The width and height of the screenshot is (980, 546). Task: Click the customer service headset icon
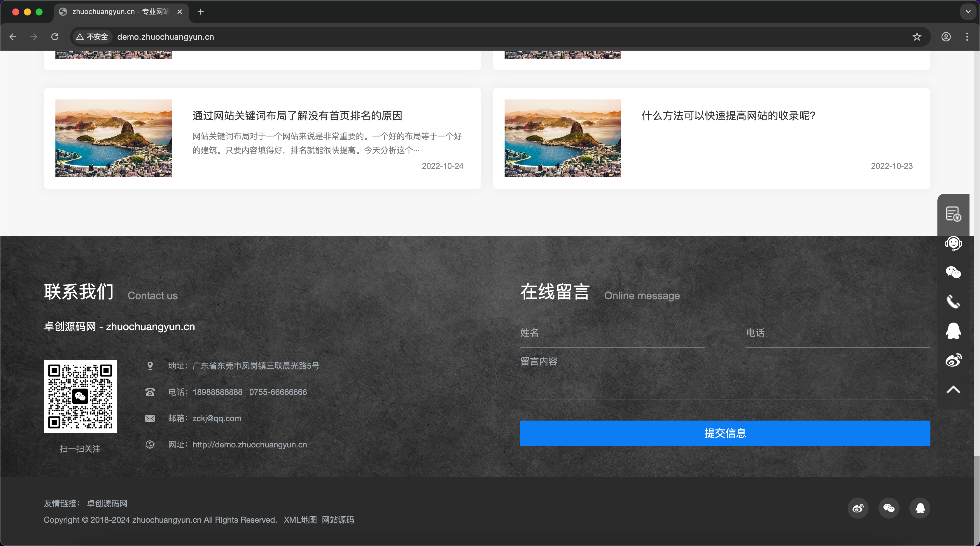(953, 244)
